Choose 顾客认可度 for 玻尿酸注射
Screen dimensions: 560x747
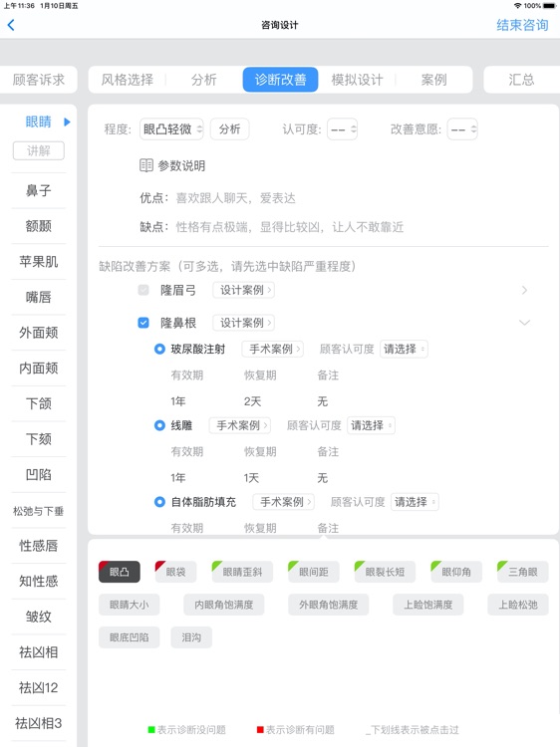(404, 349)
